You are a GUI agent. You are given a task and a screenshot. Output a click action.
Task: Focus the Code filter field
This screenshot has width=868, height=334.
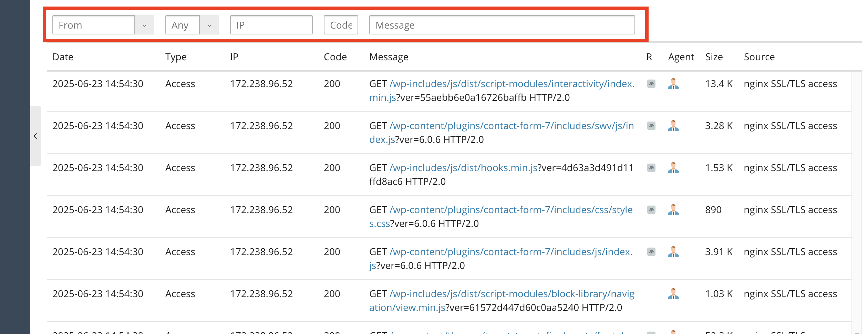pos(341,25)
